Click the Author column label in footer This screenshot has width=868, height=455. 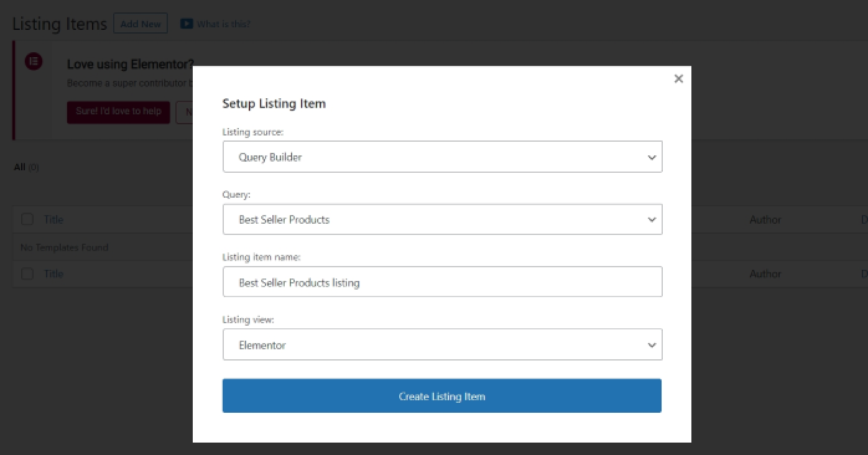pyautogui.click(x=765, y=273)
